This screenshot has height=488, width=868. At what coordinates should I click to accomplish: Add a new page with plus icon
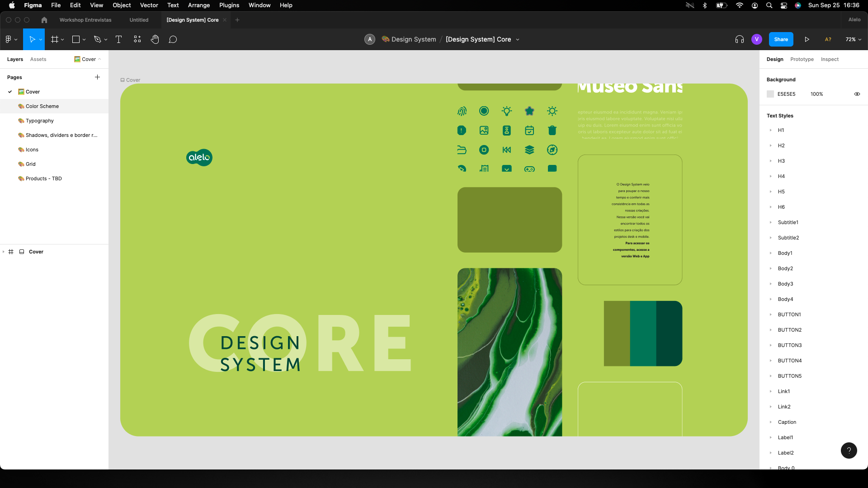click(97, 77)
